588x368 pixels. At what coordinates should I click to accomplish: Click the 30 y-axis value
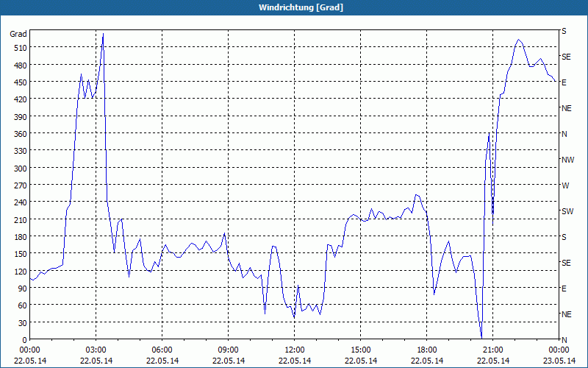coord(23,323)
